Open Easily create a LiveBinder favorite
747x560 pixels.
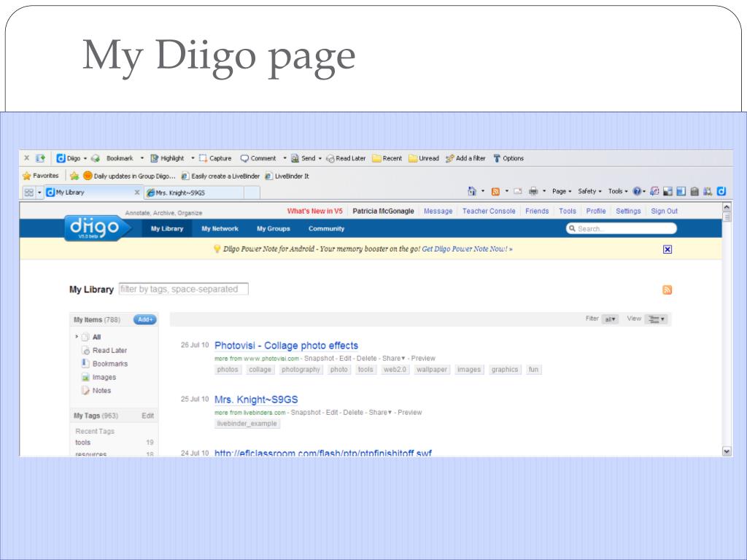click(x=220, y=176)
